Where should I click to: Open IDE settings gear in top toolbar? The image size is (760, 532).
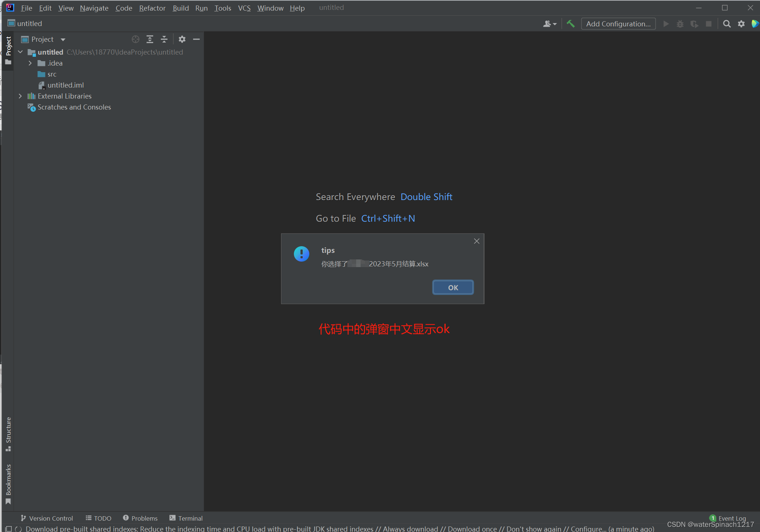[741, 24]
